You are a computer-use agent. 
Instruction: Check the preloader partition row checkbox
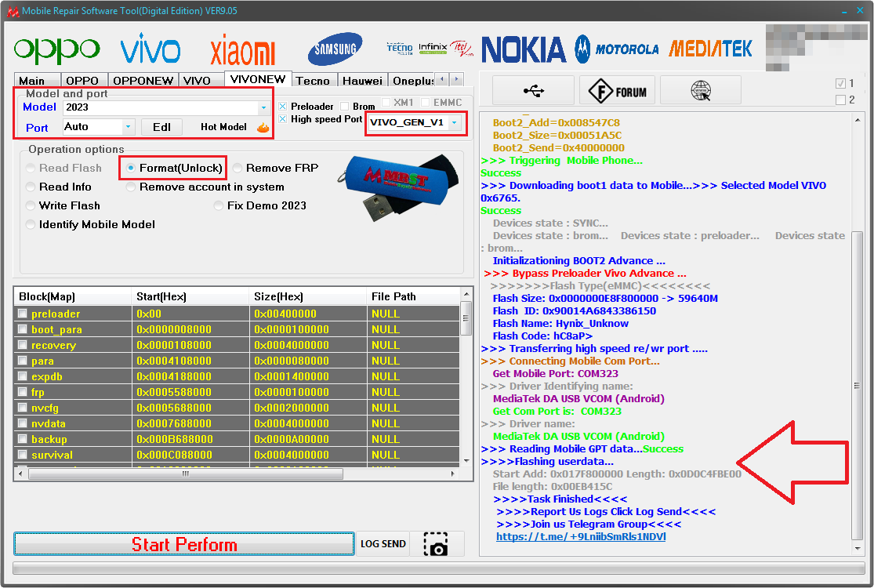22,314
